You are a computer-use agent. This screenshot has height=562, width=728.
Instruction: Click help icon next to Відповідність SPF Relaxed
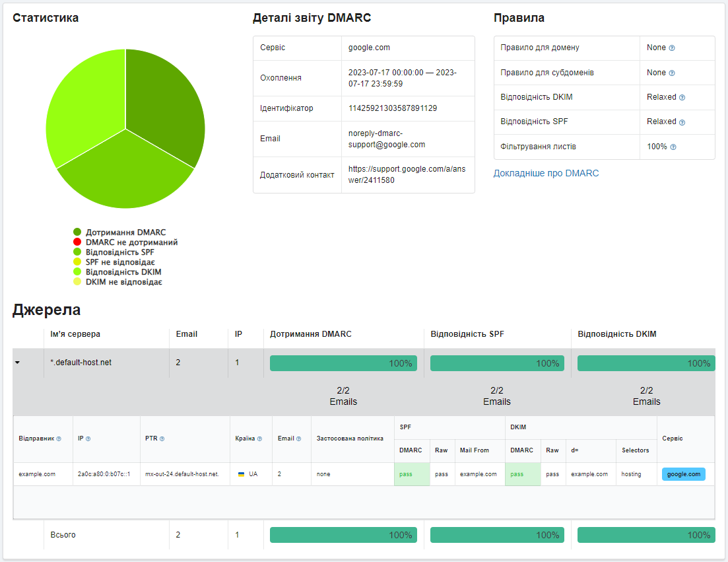(682, 122)
